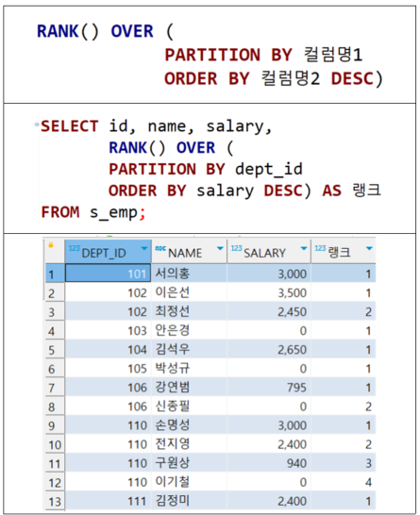Select the NAME column header
This screenshot has width=420, height=515.
click(189, 252)
